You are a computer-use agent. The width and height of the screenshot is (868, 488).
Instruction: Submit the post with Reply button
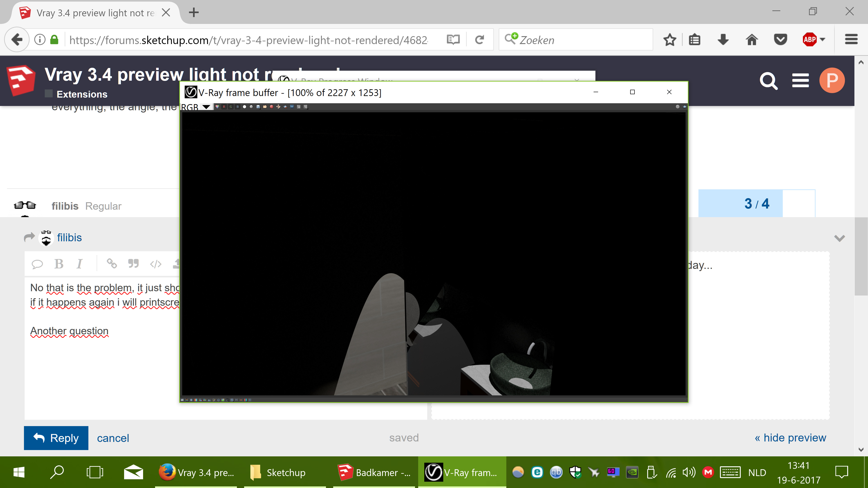[x=56, y=438]
